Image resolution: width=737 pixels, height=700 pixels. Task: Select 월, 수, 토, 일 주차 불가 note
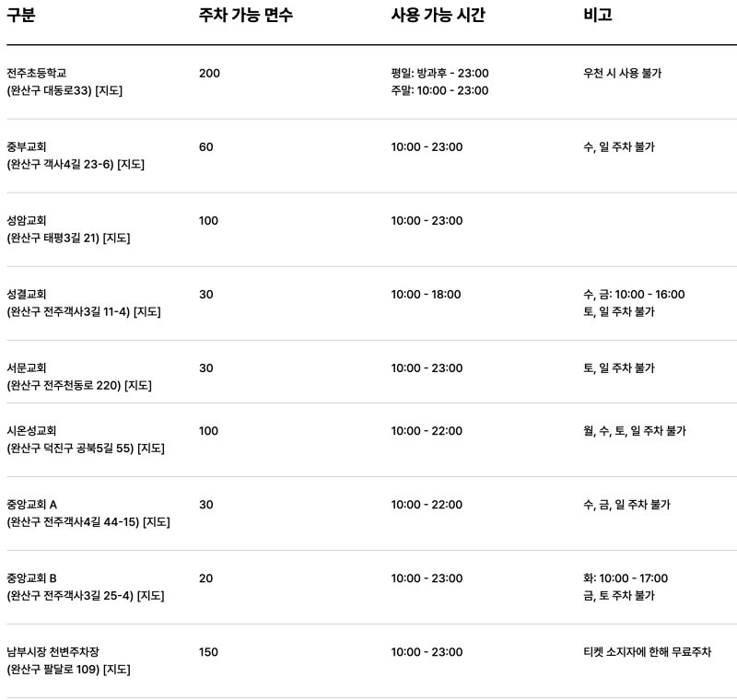634,431
